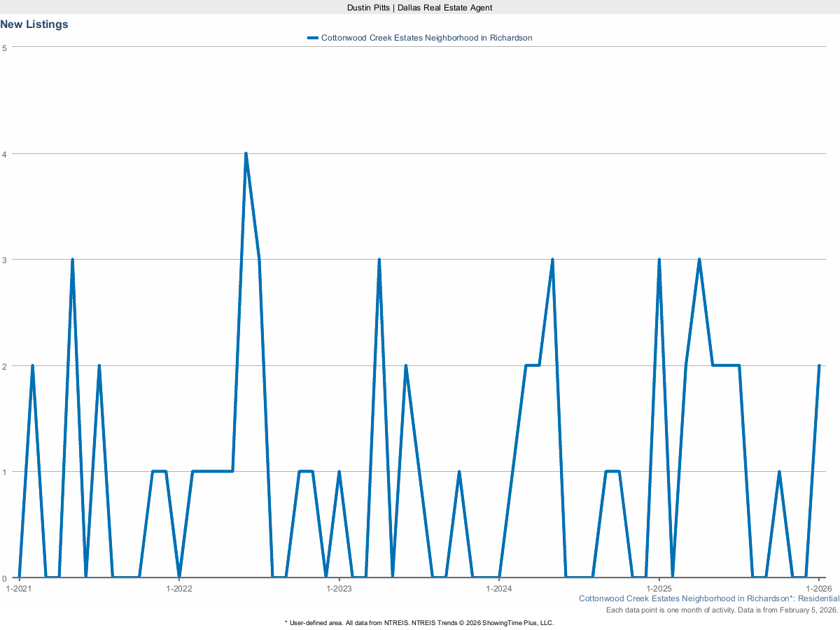Click the Dustin Pitts header bar text

pyautogui.click(x=420, y=7)
